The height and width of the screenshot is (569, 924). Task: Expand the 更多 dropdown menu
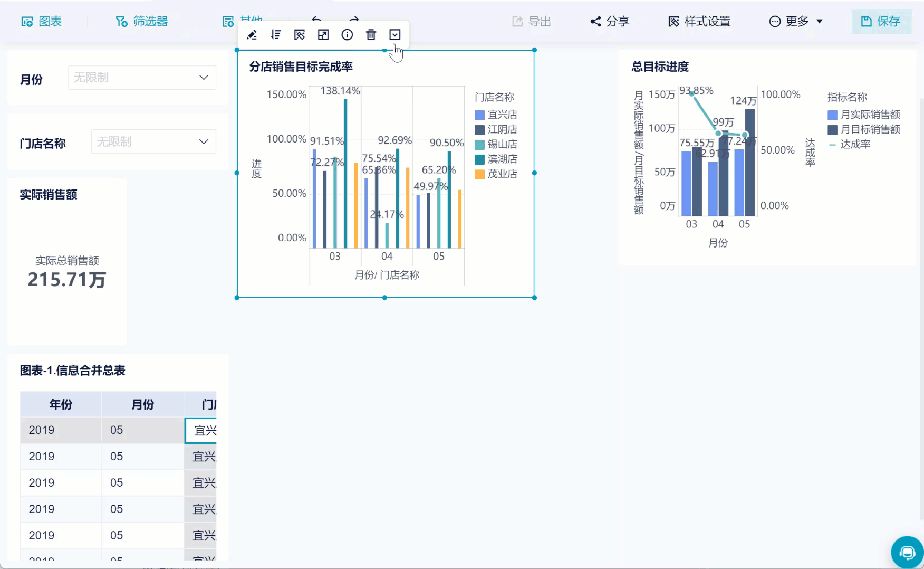click(796, 21)
